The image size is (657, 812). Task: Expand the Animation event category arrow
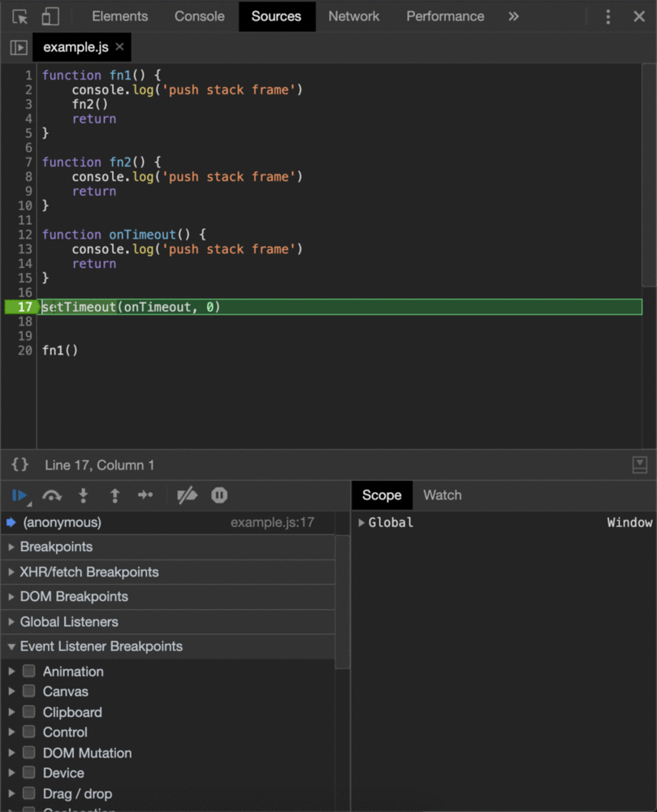tap(11, 672)
